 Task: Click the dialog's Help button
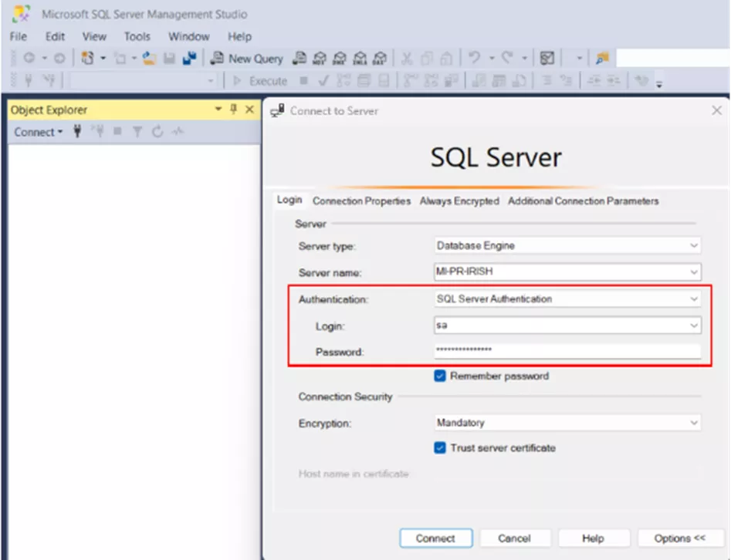[593, 538]
